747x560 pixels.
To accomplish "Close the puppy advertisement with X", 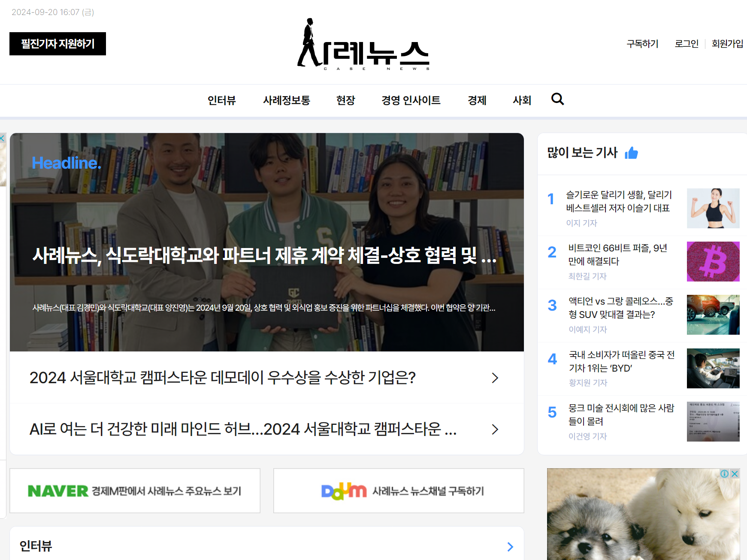I will [735, 474].
